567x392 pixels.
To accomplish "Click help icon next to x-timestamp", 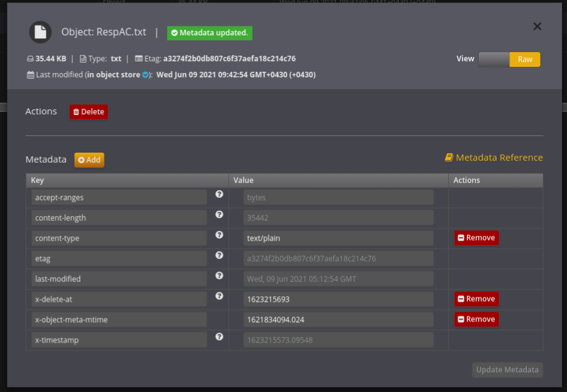I will tap(219, 337).
